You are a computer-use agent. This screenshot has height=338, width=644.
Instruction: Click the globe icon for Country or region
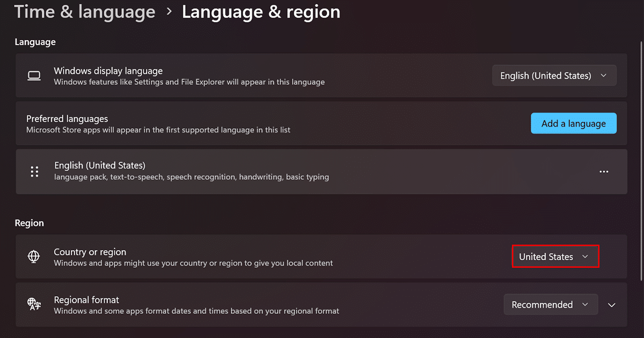pos(34,256)
